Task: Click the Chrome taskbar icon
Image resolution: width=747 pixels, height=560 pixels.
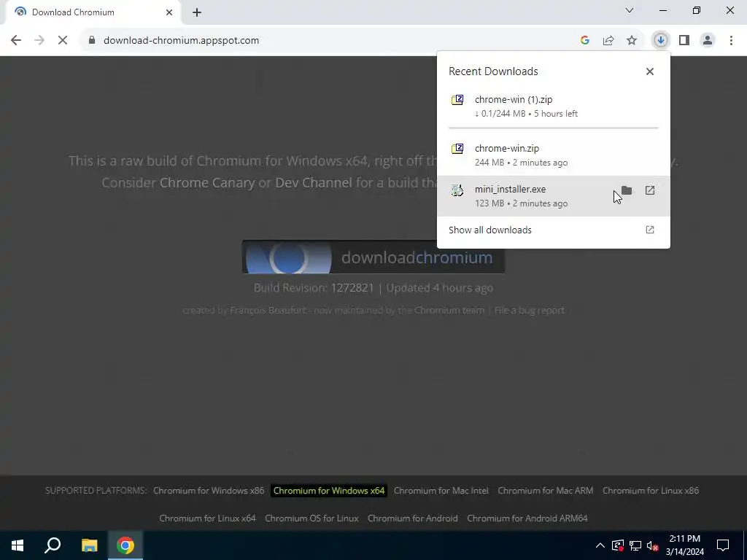Action: click(x=125, y=545)
